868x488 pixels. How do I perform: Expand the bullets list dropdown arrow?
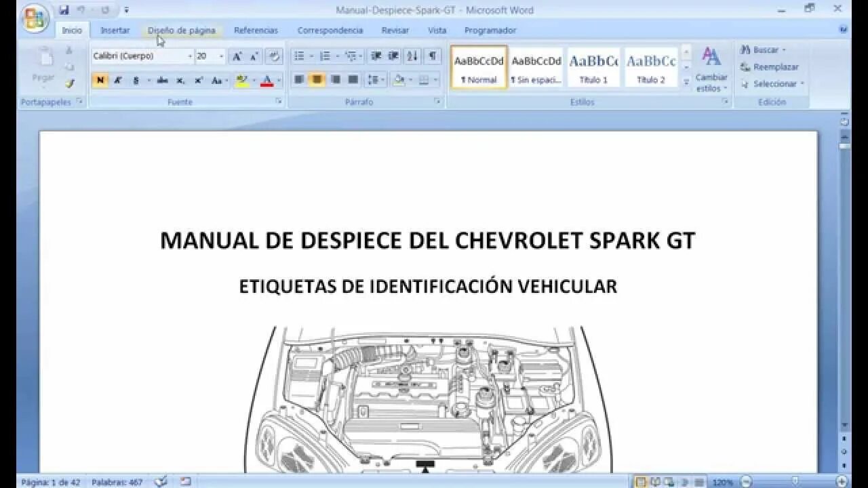[311, 56]
